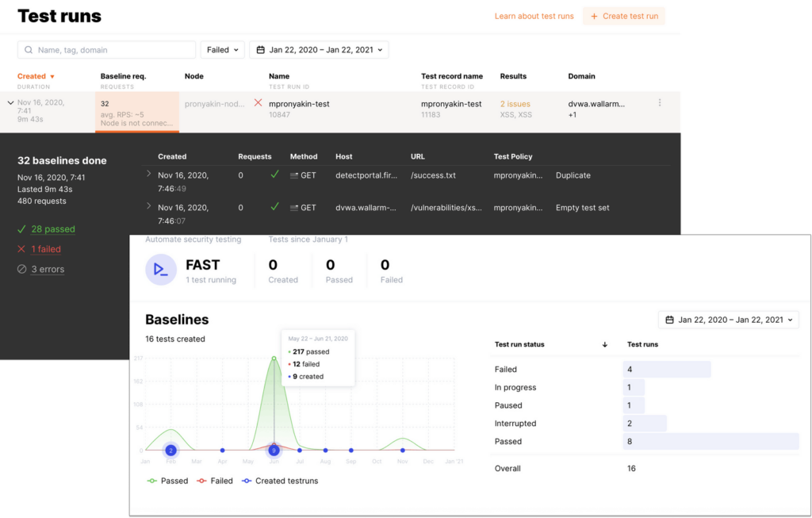
Task: Click the errors circle-slash icon
Action: click(x=21, y=269)
